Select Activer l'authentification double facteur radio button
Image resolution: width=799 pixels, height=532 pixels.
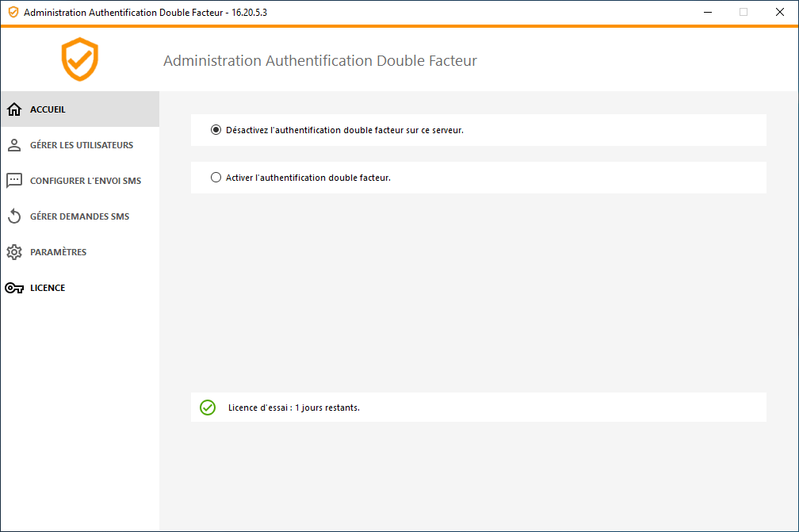point(216,178)
